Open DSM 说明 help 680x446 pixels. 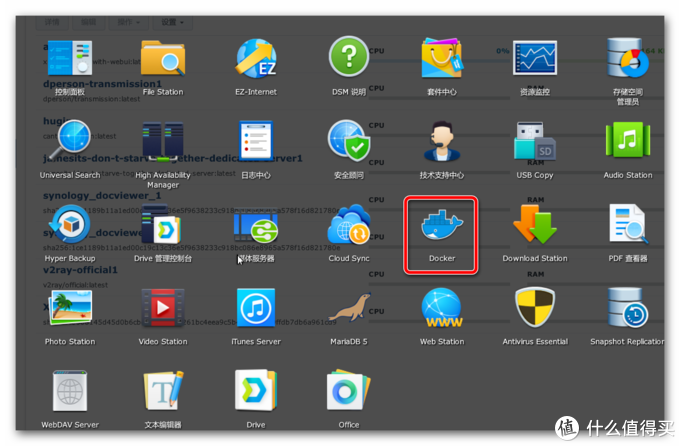[349, 57]
